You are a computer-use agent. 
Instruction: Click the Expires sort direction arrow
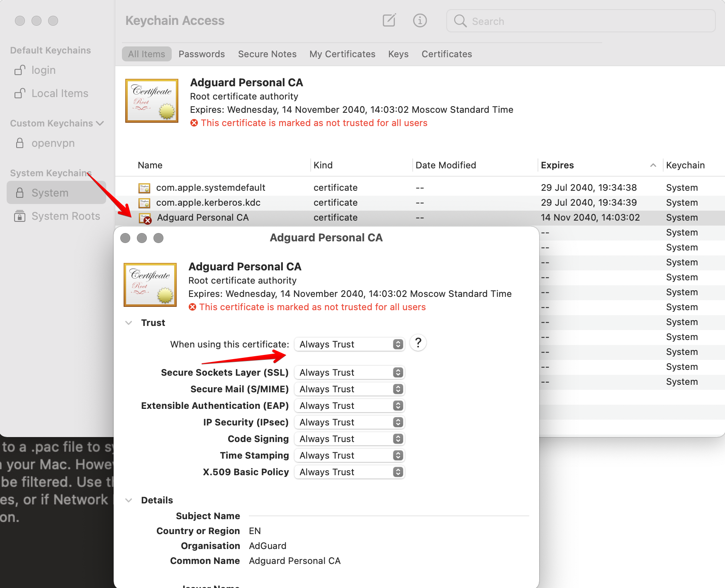point(653,165)
